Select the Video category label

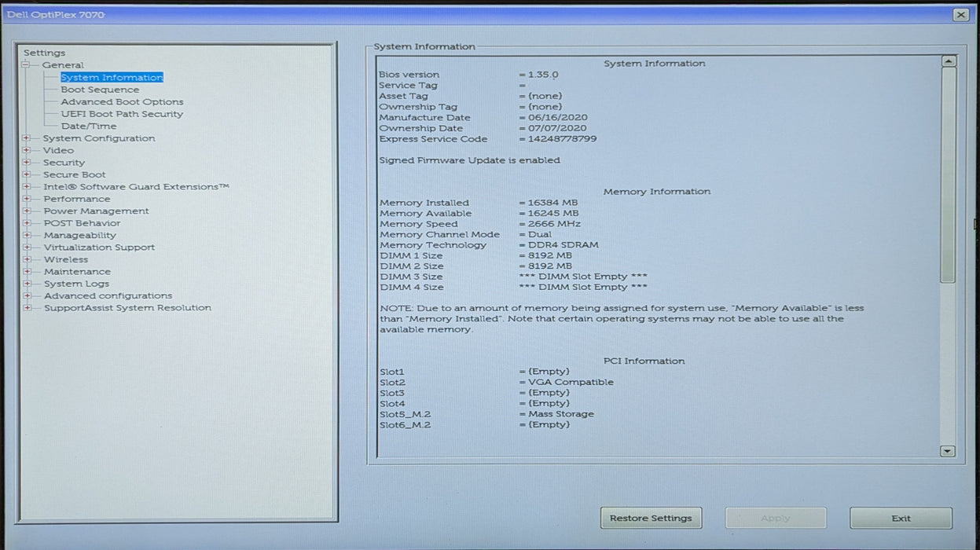pyautogui.click(x=59, y=150)
